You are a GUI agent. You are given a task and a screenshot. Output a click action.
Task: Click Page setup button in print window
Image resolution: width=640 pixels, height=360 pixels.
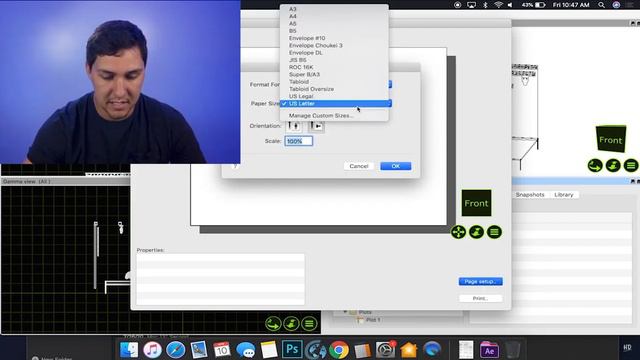pos(480,282)
